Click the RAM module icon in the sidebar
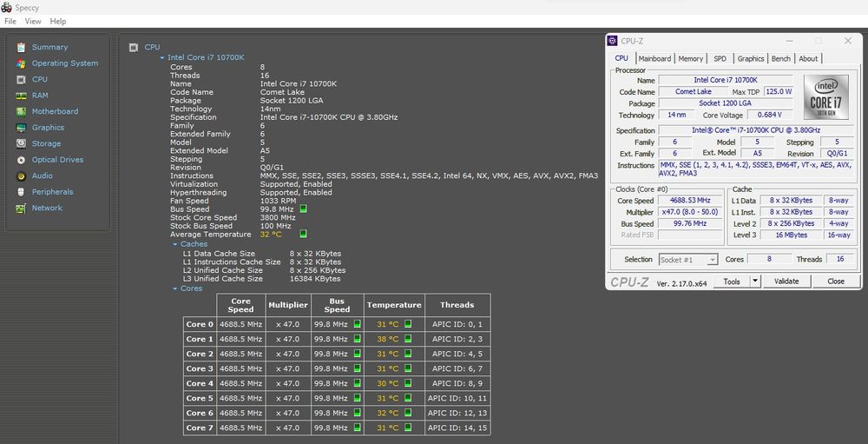This screenshot has width=868, height=444. pyautogui.click(x=21, y=96)
